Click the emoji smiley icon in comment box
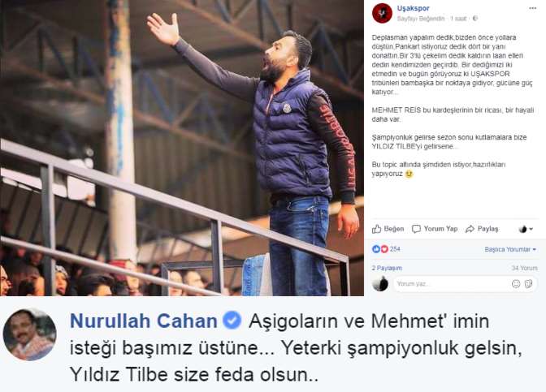Viewport: 546px width, 392px height. (x=516, y=284)
